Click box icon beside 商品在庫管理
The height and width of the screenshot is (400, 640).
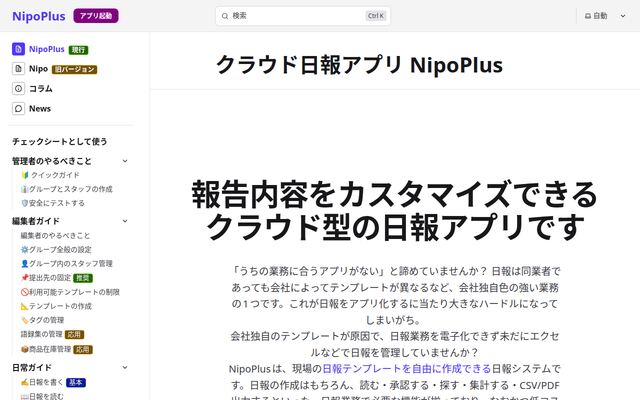(24, 349)
